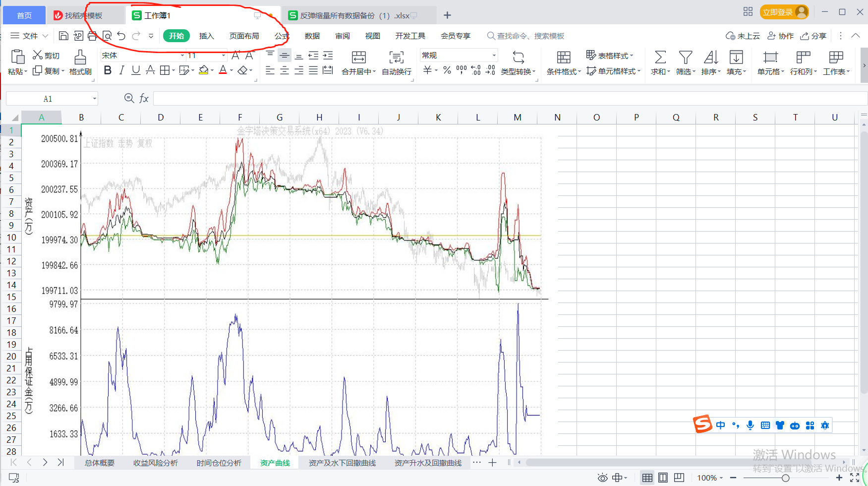The width and height of the screenshot is (868, 486).
Task: Click the Type Conversion (类型转换) icon
Action: coord(519,57)
